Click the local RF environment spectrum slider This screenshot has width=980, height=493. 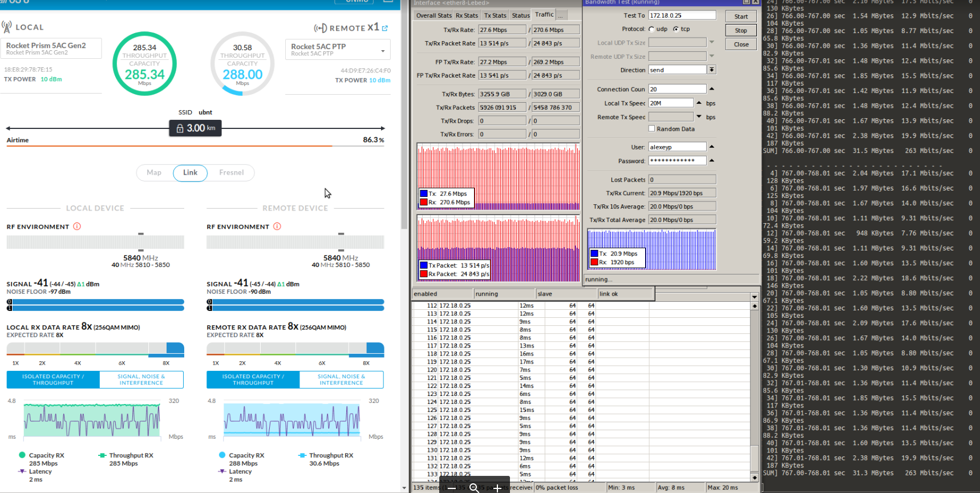click(x=95, y=242)
